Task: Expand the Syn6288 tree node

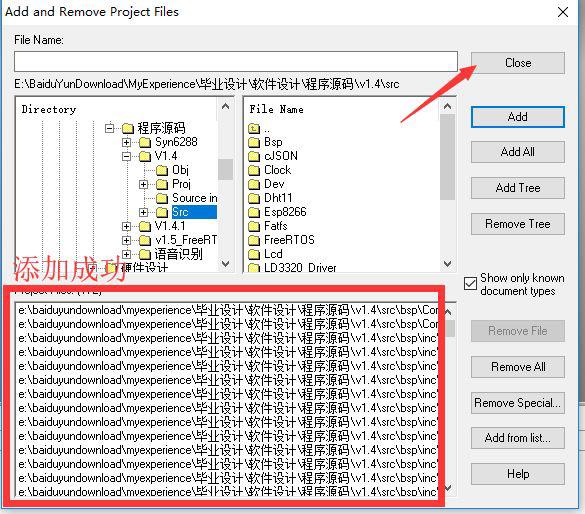Action: tap(126, 142)
